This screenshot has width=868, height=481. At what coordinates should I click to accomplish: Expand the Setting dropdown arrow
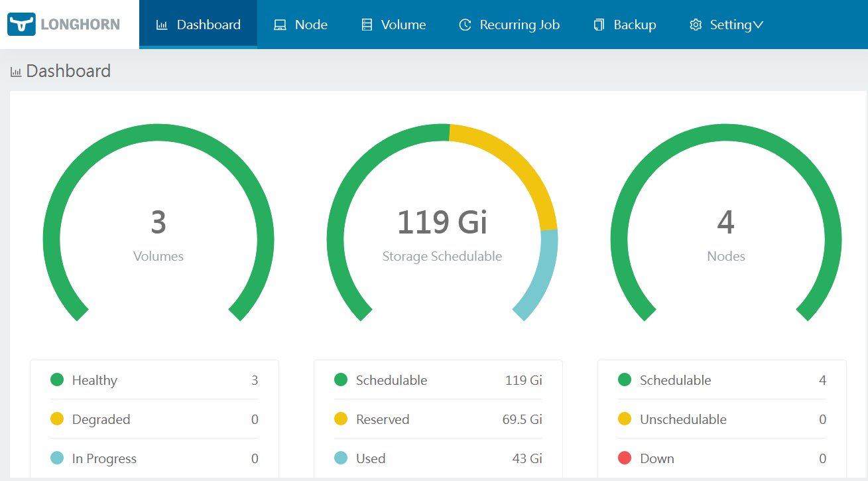759,25
